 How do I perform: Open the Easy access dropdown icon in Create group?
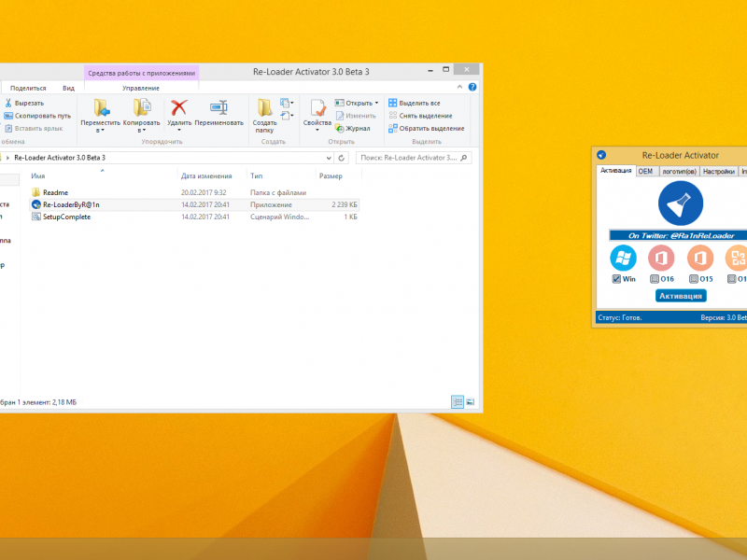pyautogui.click(x=287, y=116)
